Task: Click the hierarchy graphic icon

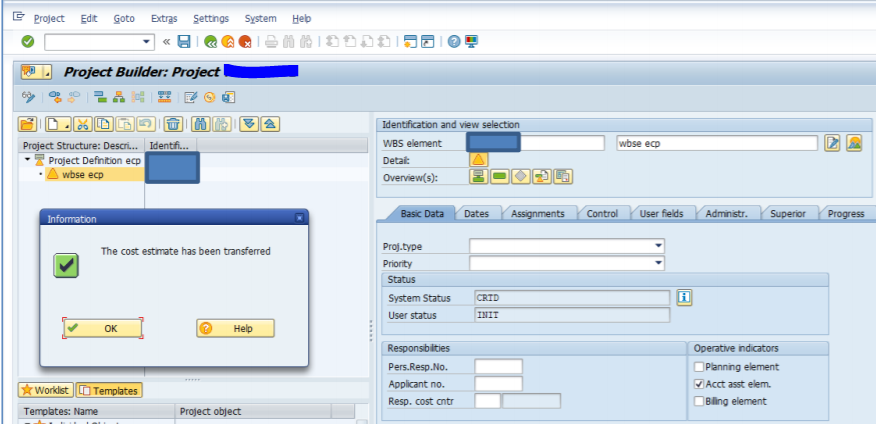Action: click(118, 97)
